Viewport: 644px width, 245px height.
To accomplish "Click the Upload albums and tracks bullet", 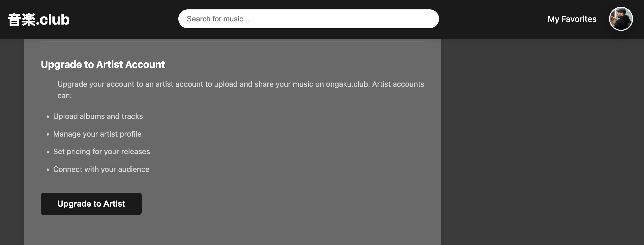I will pyautogui.click(x=98, y=116).
